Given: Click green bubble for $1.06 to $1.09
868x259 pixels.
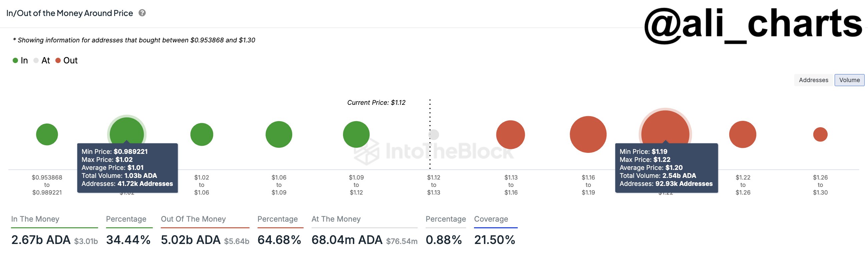Looking at the screenshot, I should [279, 134].
